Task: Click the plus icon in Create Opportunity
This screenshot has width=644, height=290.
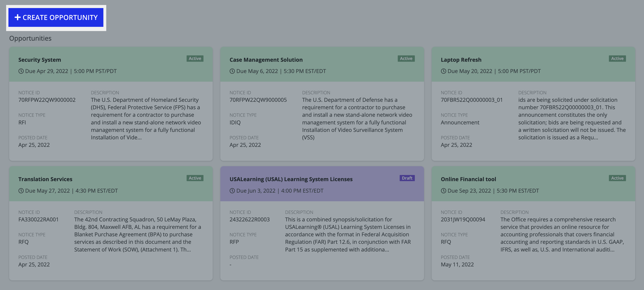Action: (17, 17)
